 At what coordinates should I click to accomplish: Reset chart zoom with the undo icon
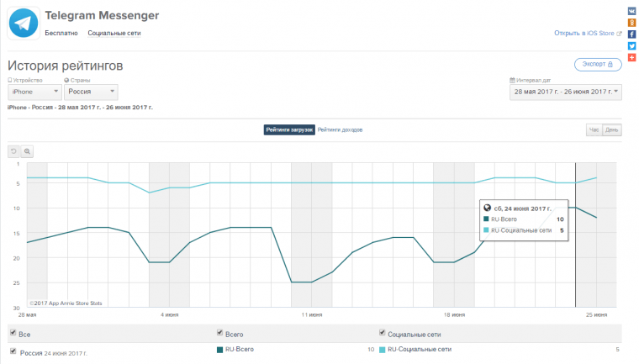point(13,151)
